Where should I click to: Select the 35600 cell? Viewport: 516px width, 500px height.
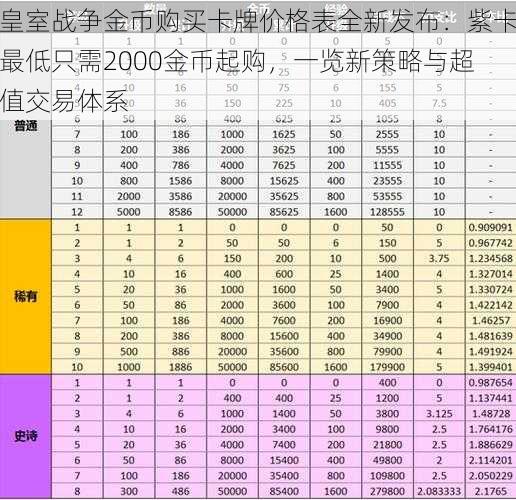(x=284, y=351)
